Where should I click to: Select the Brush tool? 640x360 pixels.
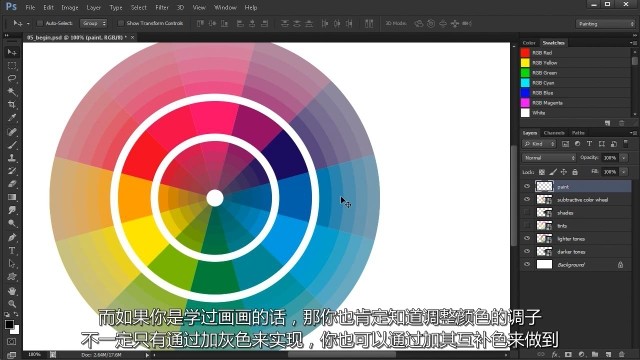coord(12,144)
